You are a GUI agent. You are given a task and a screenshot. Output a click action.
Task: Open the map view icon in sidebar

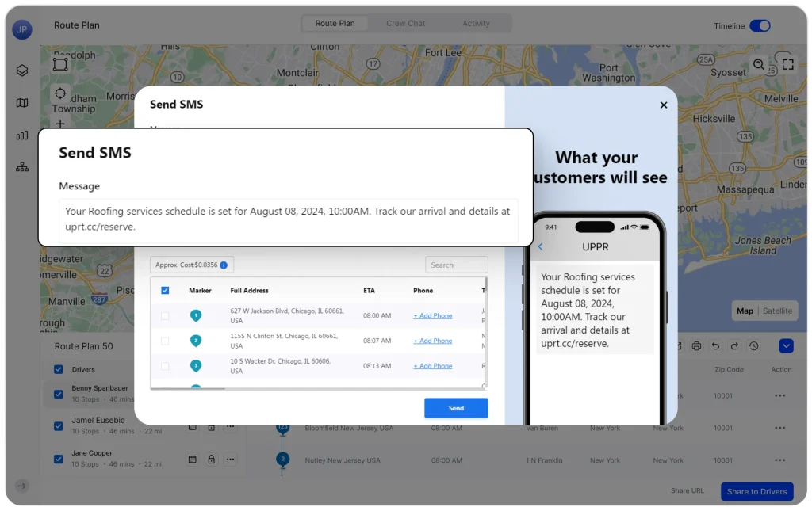pos(21,103)
